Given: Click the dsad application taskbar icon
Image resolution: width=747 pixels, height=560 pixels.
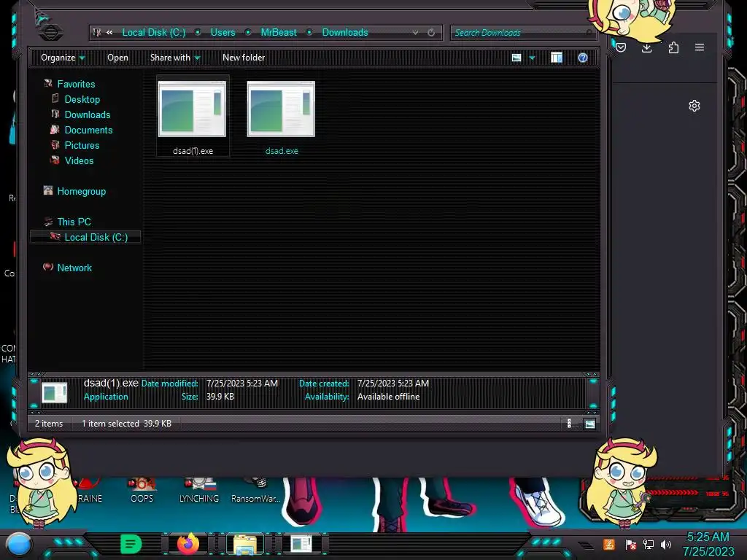Looking at the screenshot, I should coord(301,544).
